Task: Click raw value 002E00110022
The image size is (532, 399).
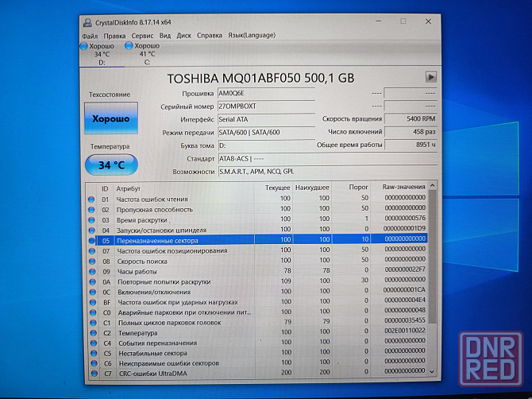Action: tap(404, 331)
